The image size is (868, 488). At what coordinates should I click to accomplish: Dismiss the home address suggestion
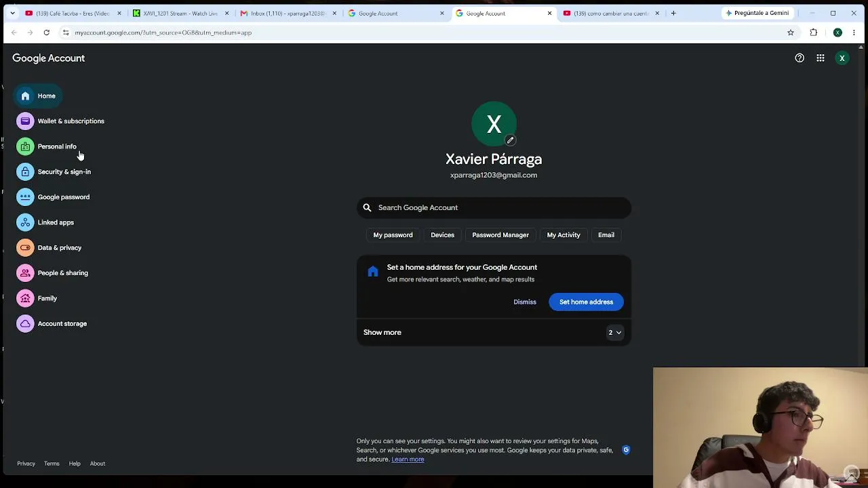click(x=525, y=302)
